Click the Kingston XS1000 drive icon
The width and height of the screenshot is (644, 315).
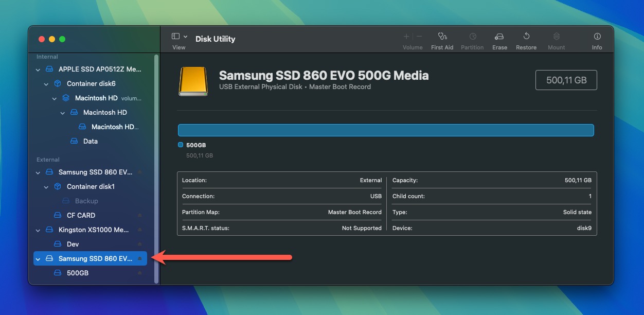coord(49,230)
